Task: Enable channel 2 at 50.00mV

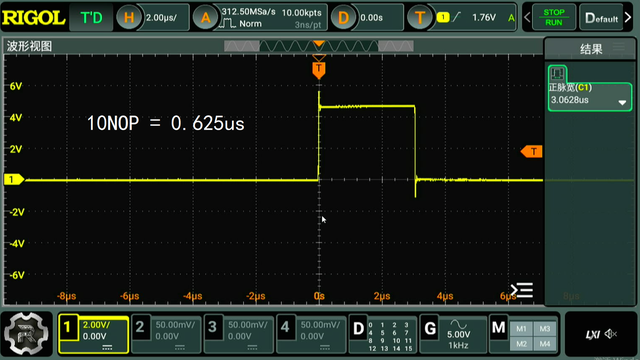Action: [166, 334]
